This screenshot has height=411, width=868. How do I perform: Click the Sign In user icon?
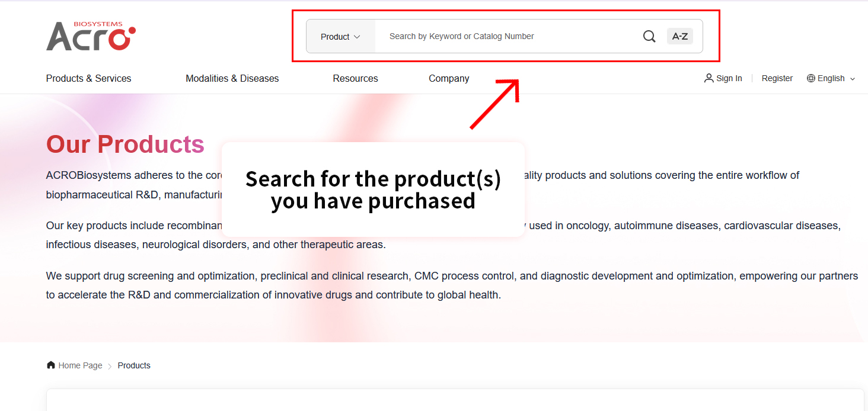[x=709, y=78]
